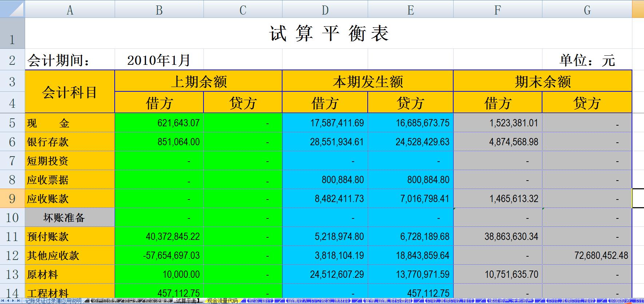Image resolution: width=644 pixels, height=304 pixels.
Task: Click the 其他应收款 ending credit 72,680,452.48 cell
Action: point(587,255)
